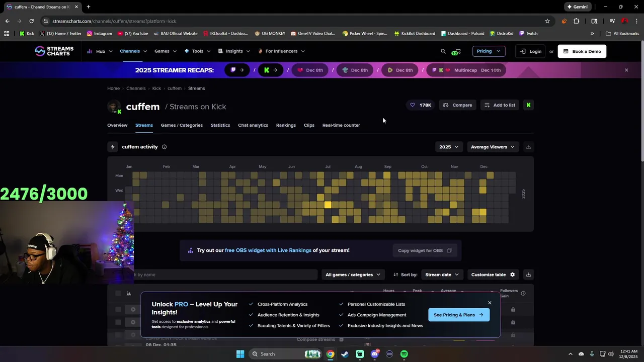Switch to the Chat analytics tab
644x362 pixels.
pyautogui.click(x=253, y=125)
